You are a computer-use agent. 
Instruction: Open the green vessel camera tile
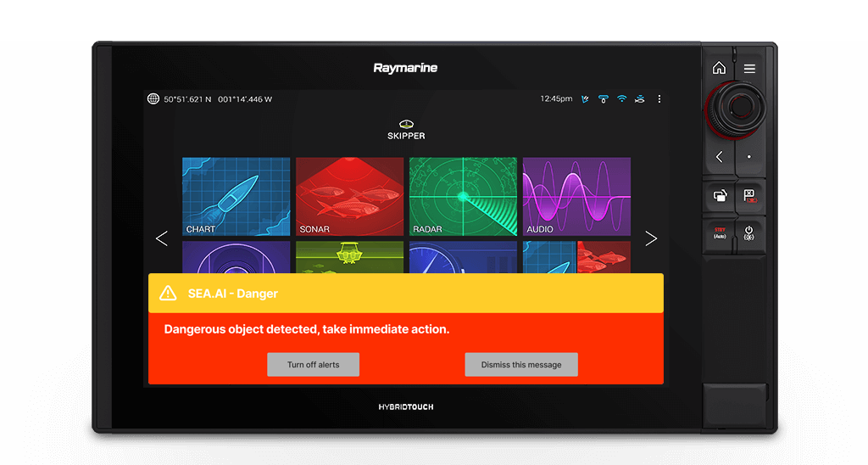click(349, 257)
